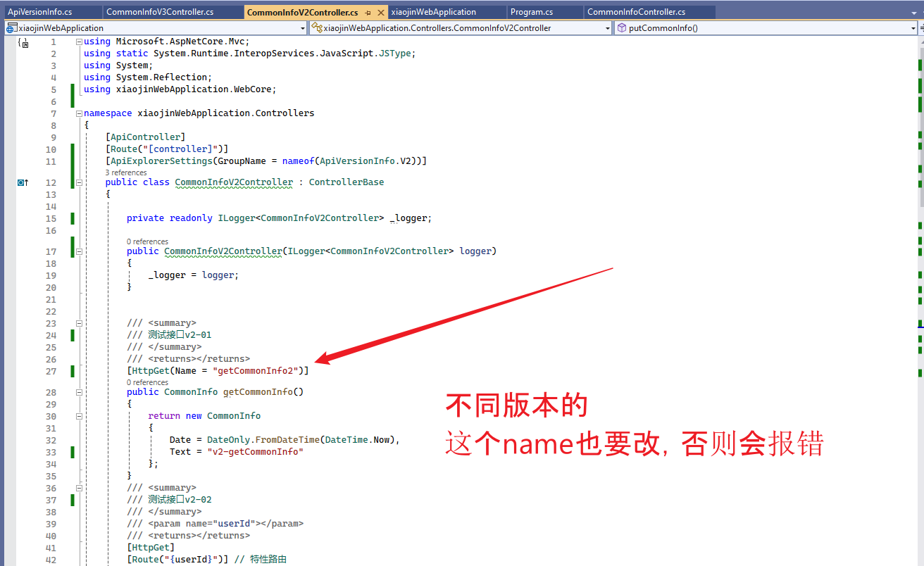The height and width of the screenshot is (566, 924).
Task: Collapse the xiaojinWebApplication.Controllers namespace region
Action: point(78,113)
